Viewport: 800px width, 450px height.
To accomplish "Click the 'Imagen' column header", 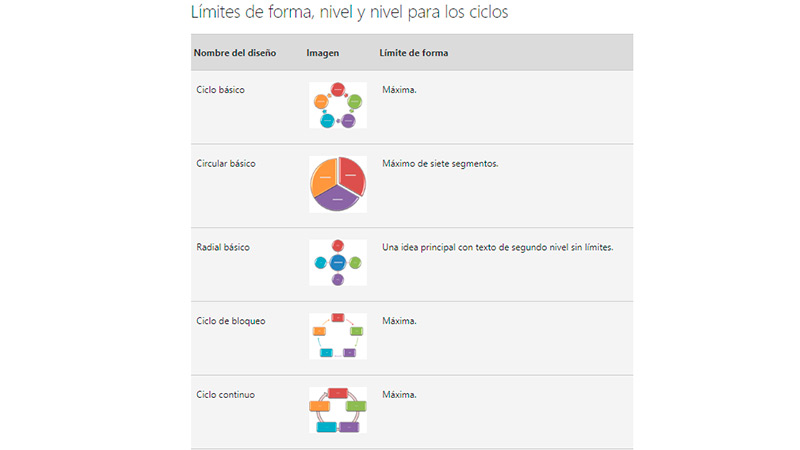I will pos(322,52).
